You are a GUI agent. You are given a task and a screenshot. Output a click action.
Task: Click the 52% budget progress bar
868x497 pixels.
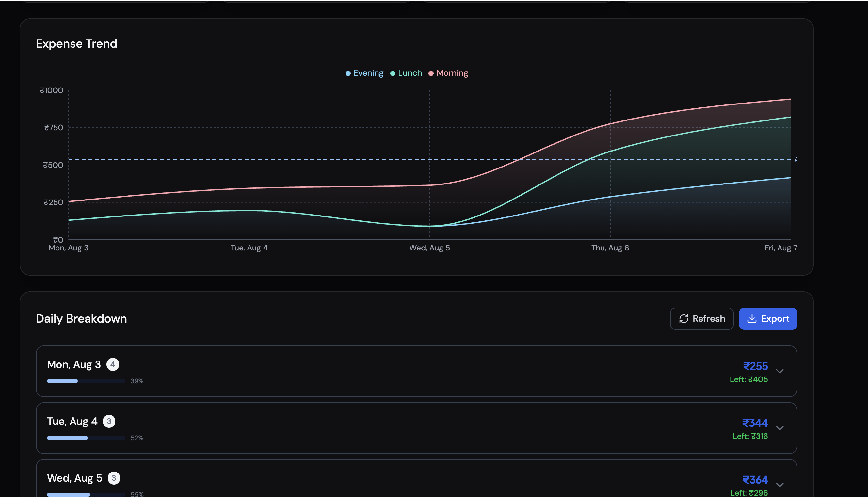86,438
